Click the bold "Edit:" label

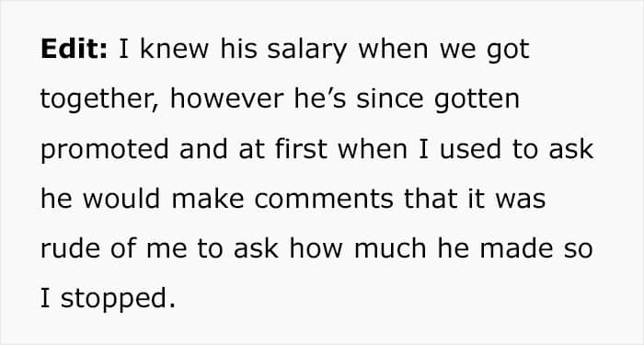pos(74,49)
